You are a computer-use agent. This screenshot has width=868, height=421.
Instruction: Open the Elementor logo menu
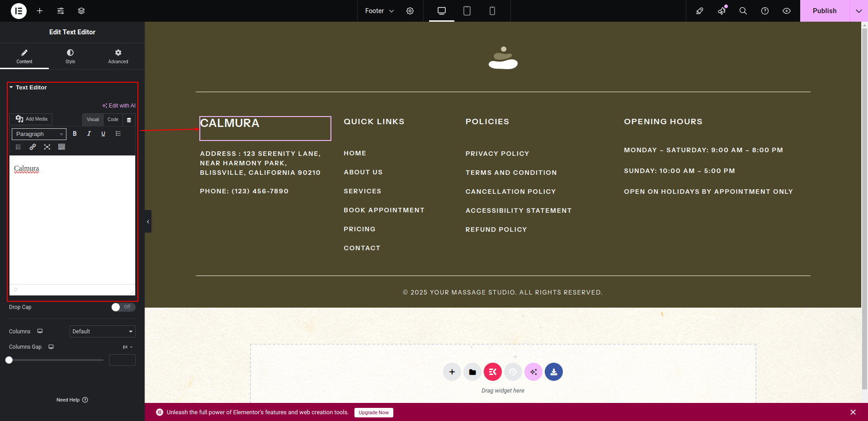tap(19, 11)
